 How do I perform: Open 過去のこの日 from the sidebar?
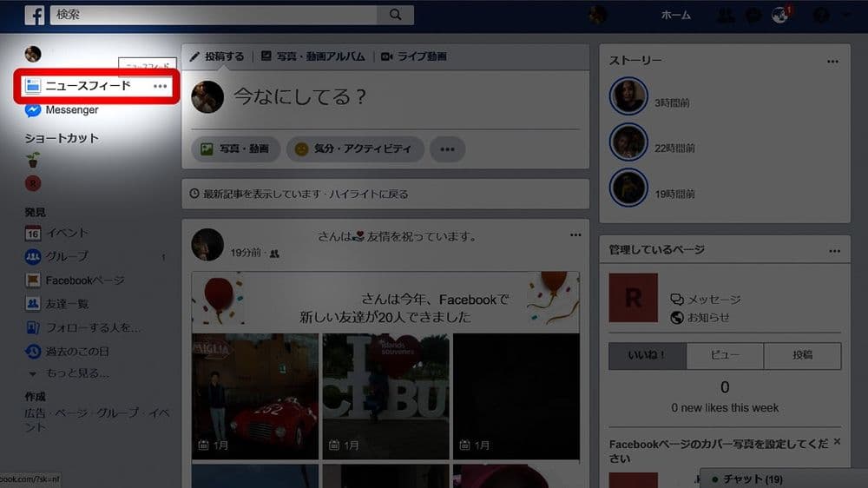coord(77,351)
